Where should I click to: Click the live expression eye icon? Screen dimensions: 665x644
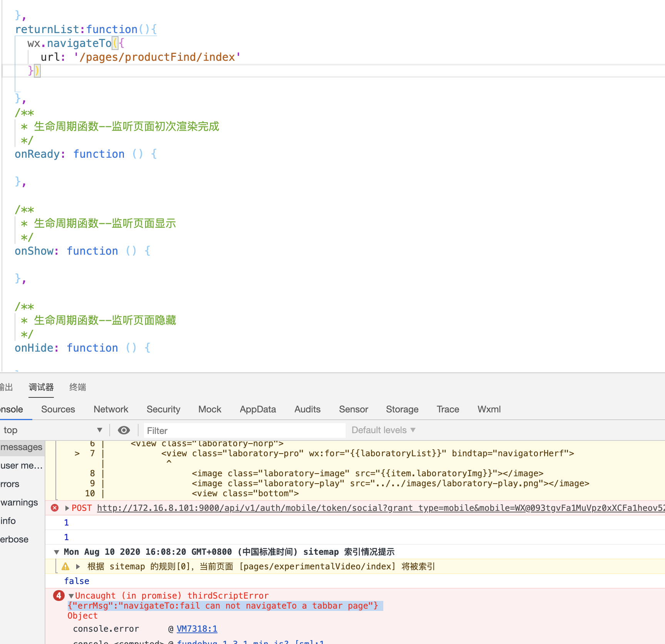(x=124, y=430)
